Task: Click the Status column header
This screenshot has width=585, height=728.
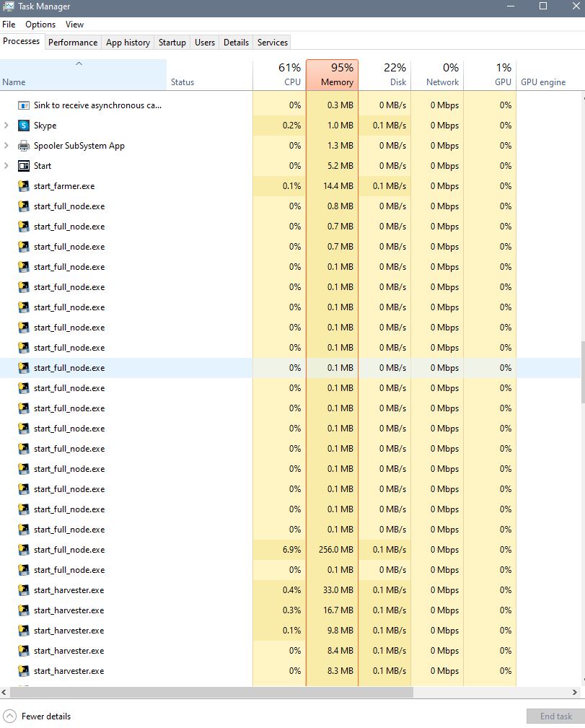Action: pos(210,75)
